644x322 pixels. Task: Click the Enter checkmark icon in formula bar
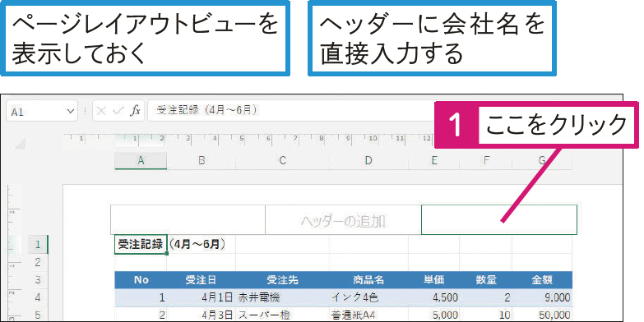click(118, 111)
